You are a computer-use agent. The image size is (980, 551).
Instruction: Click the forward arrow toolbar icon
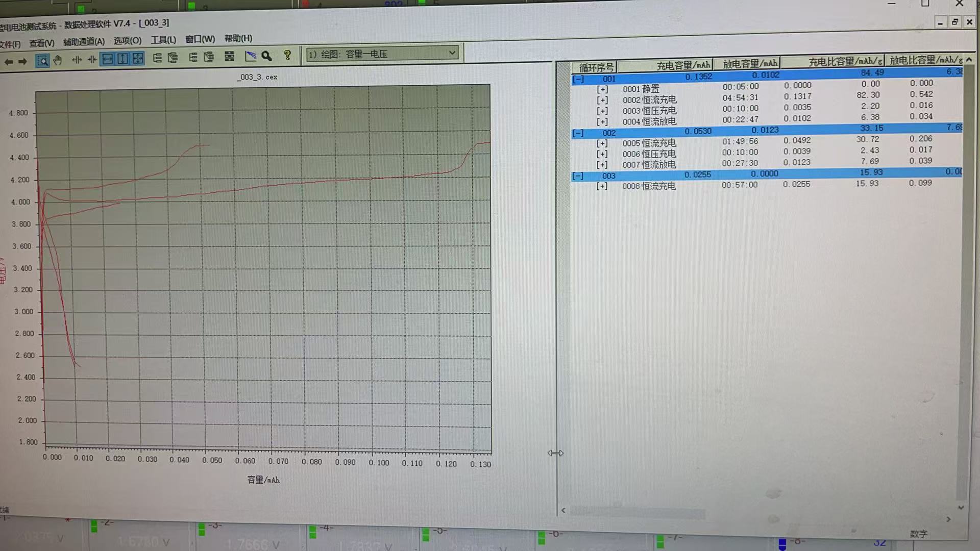pyautogui.click(x=22, y=61)
